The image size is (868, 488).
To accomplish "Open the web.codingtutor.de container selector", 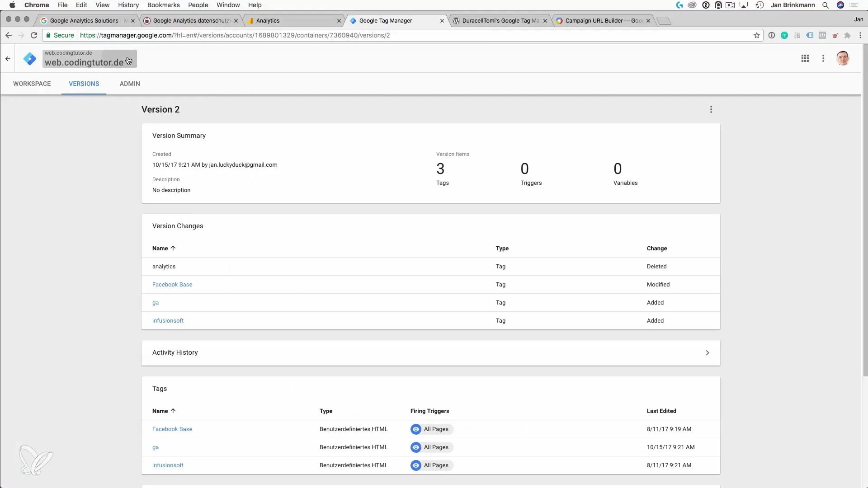I will click(90, 59).
